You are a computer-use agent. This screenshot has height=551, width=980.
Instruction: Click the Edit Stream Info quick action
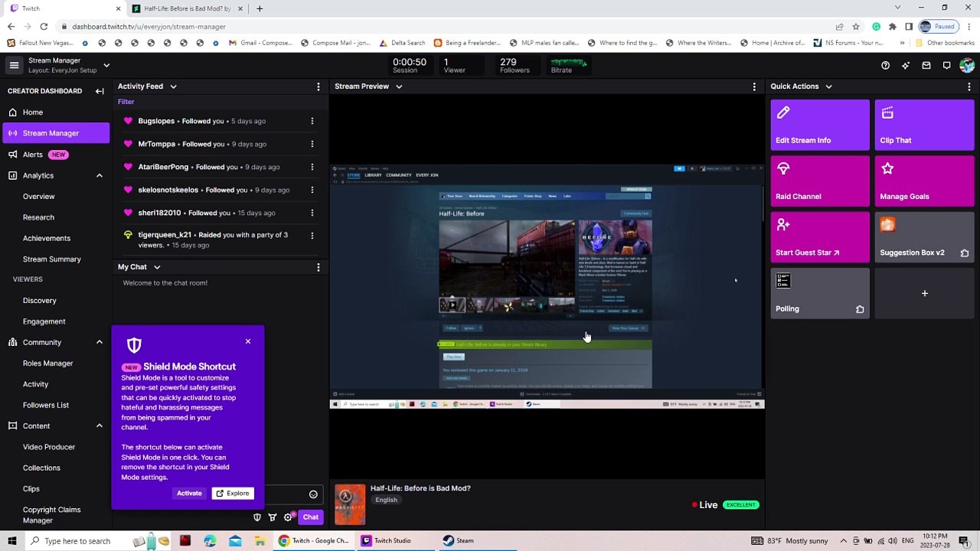click(x=820, y=125)
